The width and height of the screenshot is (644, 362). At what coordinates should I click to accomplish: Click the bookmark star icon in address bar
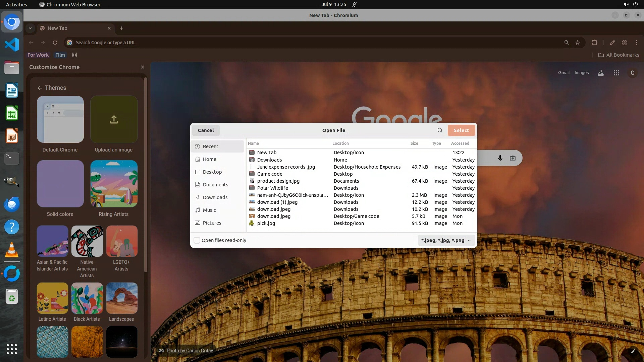pyautogui.click(x=578, y=43)
